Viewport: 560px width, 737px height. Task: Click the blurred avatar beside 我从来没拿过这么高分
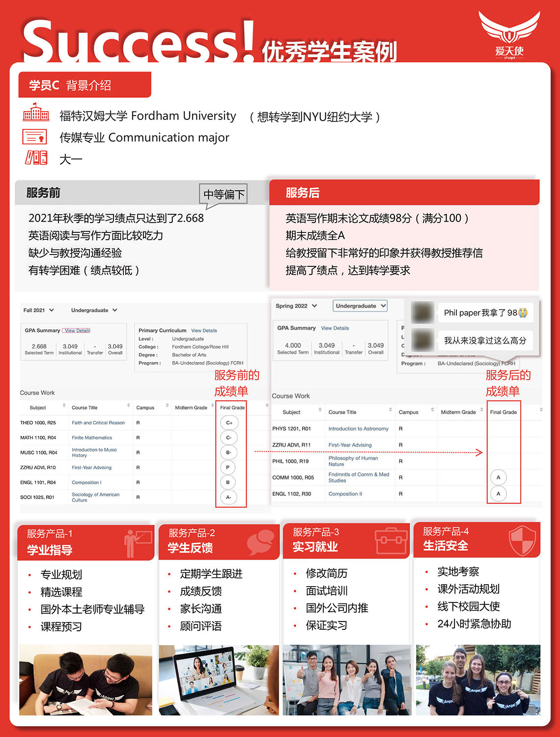point(422,340)
